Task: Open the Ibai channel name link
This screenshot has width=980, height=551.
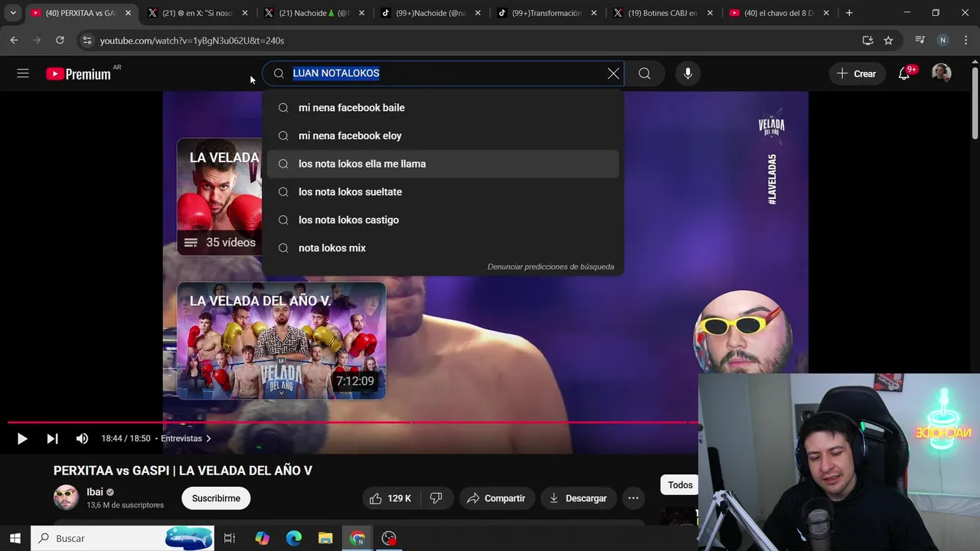Action: point(95,492)
